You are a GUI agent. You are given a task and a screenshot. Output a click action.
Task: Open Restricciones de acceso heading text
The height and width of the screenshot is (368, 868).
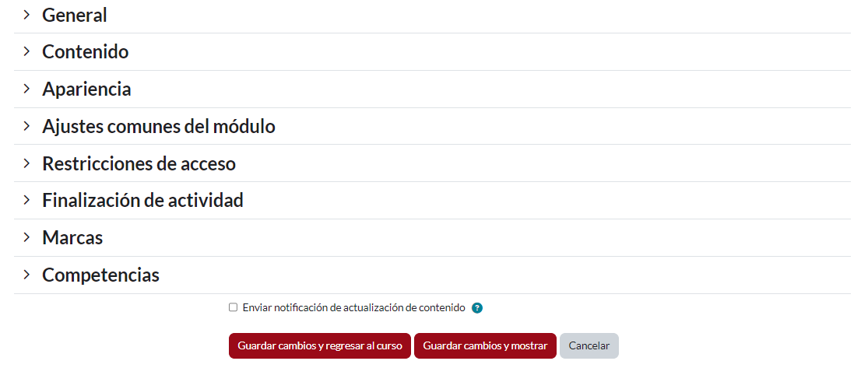[x=139, y=163]
